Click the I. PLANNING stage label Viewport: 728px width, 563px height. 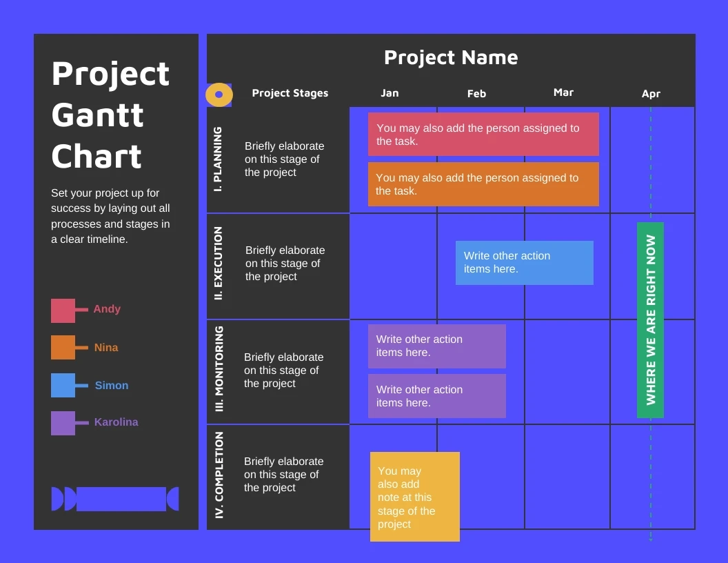(x=219, y=159)
